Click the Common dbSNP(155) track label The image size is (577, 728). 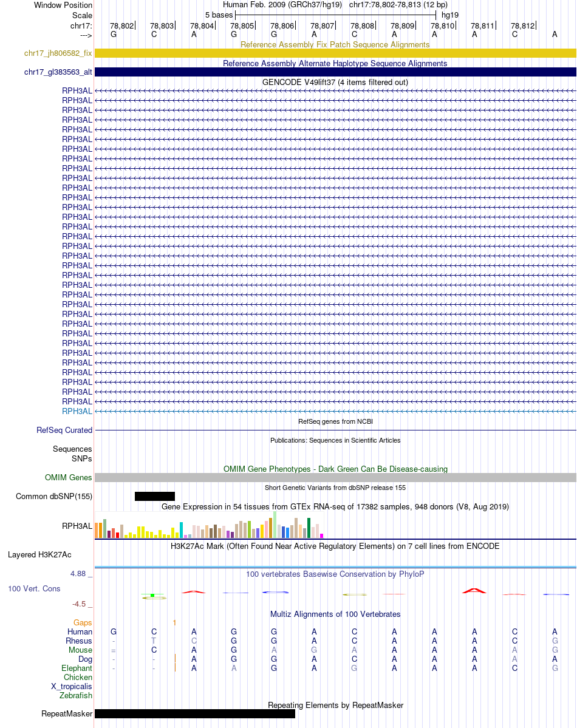pyautogui.click(x=54, y=496)
